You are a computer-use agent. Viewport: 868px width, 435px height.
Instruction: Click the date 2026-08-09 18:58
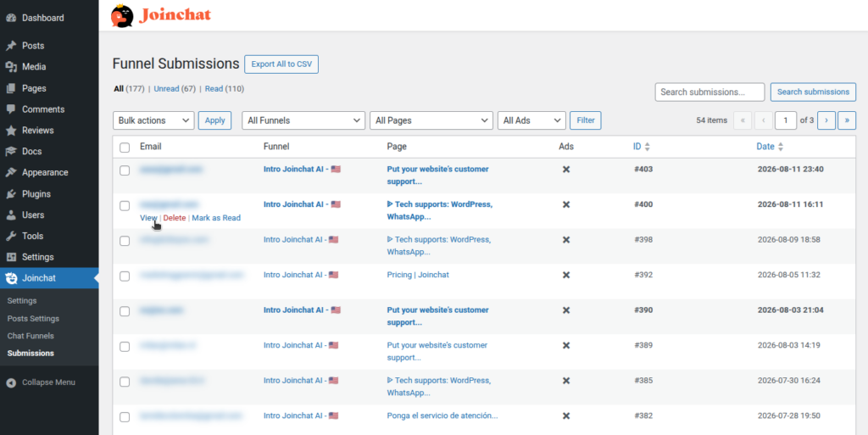pos(789,240)
